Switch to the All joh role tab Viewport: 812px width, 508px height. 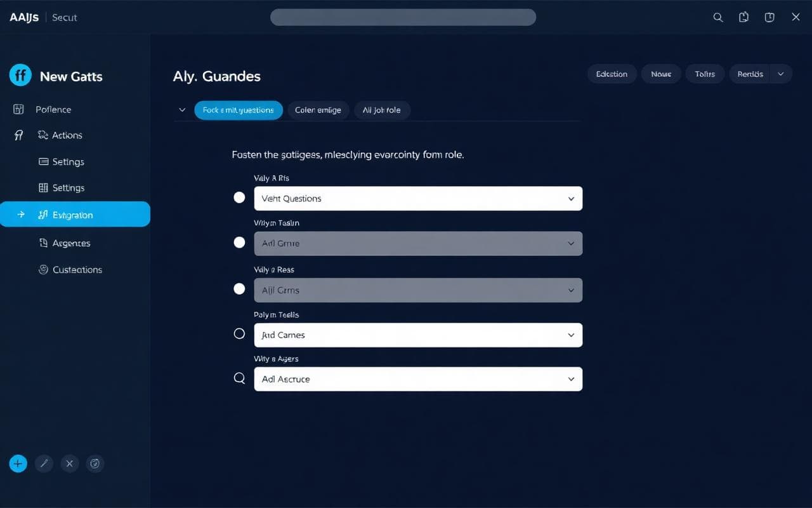(x=381, y=110)
